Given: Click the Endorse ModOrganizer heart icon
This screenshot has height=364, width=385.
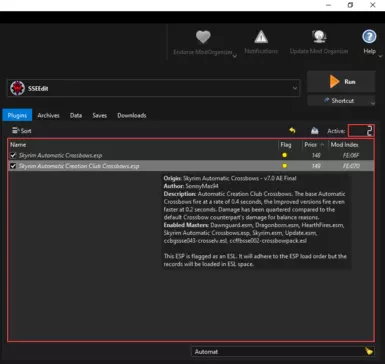Looking at the screenshot, I should tap(203, 37).
